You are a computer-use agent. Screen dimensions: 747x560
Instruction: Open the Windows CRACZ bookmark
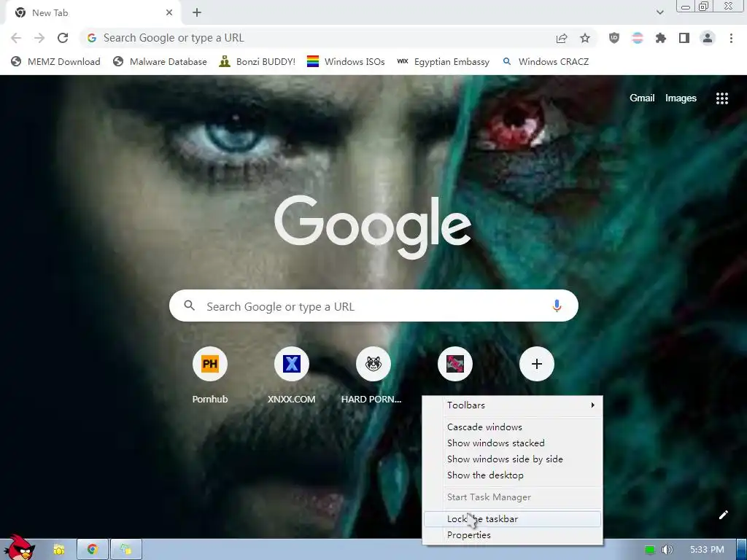tap(546, 62)
